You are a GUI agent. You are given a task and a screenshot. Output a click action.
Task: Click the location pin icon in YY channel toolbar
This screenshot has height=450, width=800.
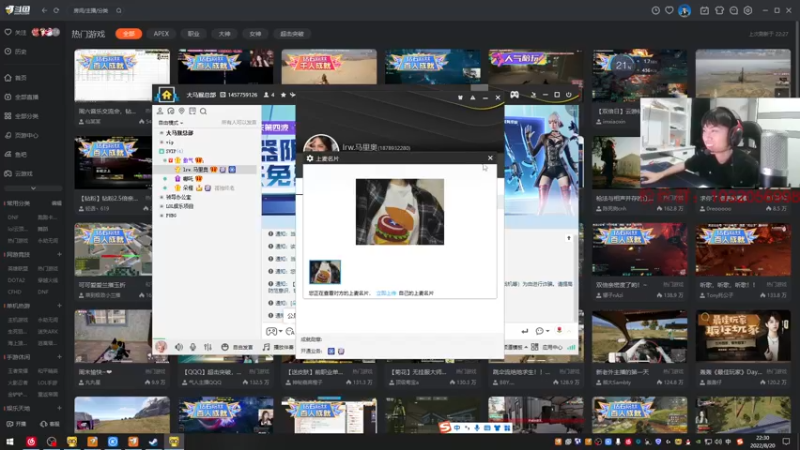click(182, 111)
